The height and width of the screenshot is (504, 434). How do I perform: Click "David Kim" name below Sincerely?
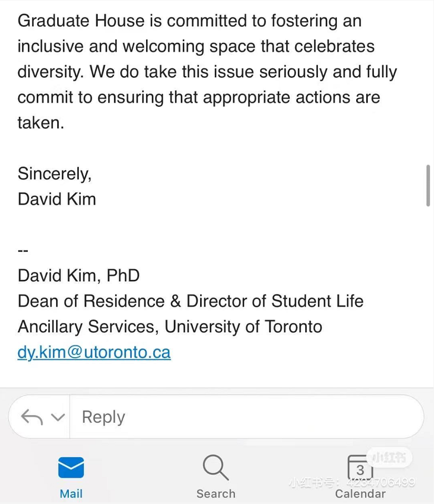tap(57, 199)
